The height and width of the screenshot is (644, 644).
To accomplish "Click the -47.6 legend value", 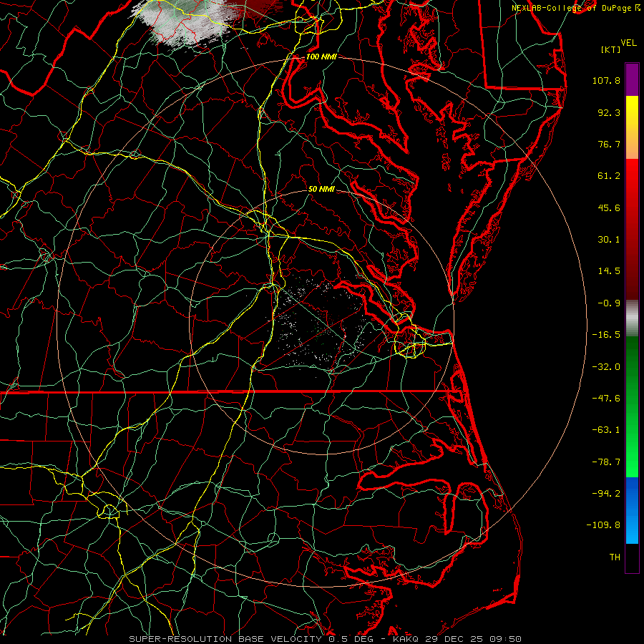I will tap(606, 399).
